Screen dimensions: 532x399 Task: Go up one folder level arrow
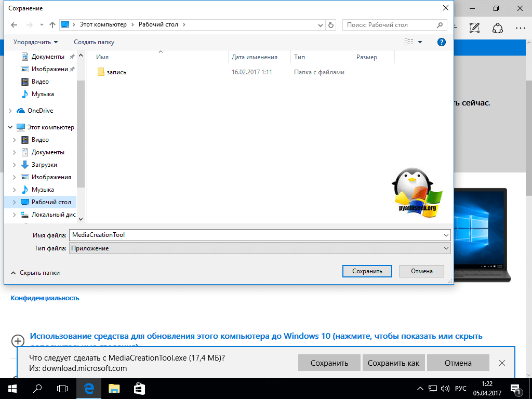coord(52,25)
